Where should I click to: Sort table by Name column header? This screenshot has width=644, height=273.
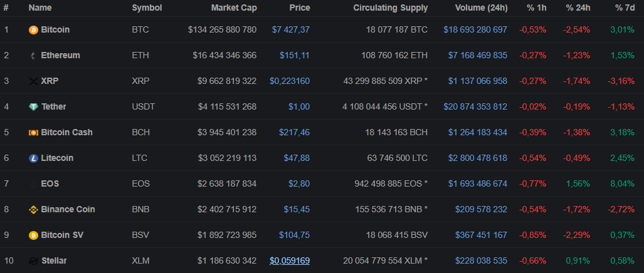[40, 8]
